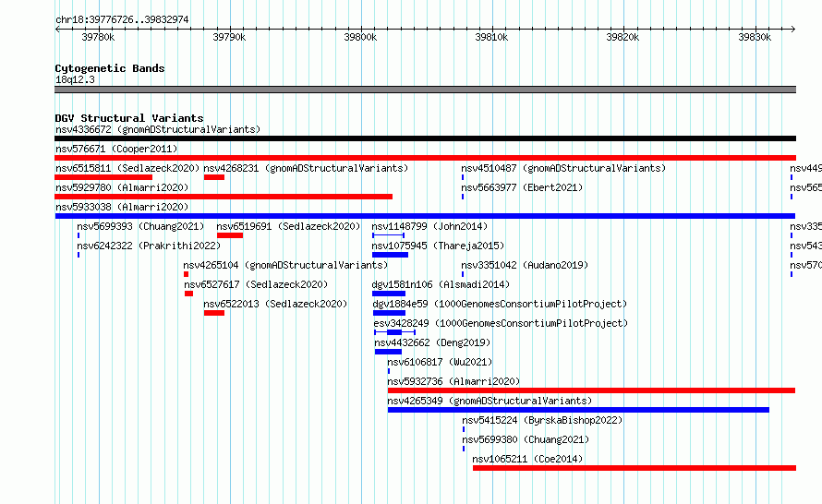Click nsv4265349 (gnomADStructuralVariants) label

[x=490, y=401]
